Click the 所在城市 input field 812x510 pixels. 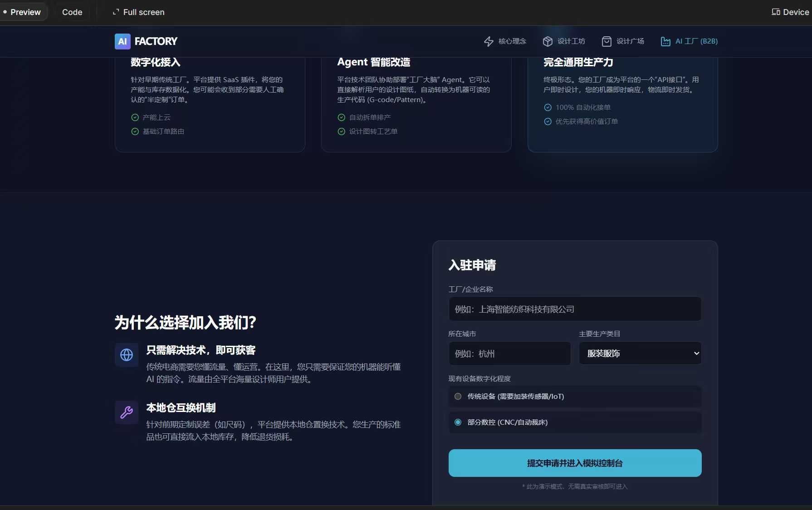(x=509, y=353)
